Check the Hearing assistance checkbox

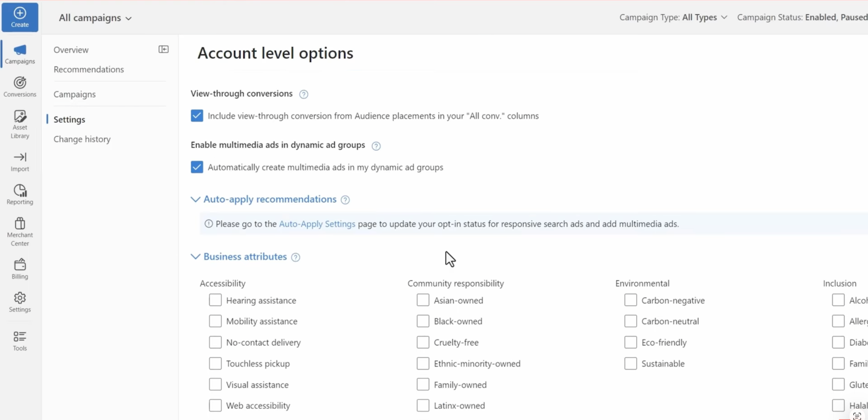click(215, 300)
